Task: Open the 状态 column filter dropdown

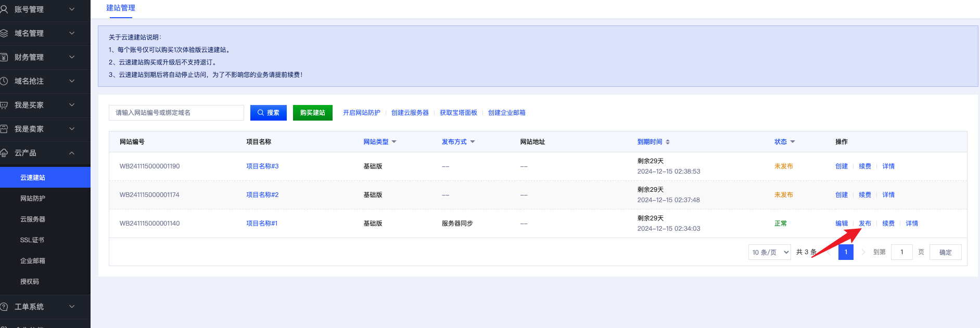Action: [793, 142]
